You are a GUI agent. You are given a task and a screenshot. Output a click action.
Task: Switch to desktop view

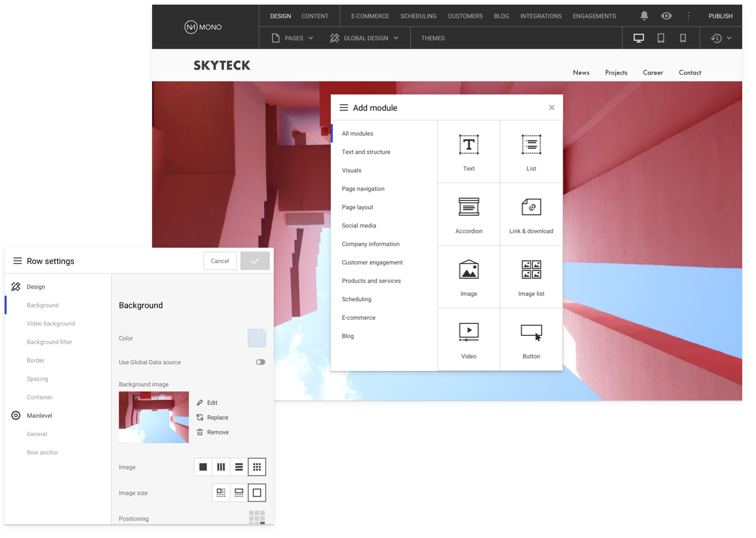pos(638,38)
